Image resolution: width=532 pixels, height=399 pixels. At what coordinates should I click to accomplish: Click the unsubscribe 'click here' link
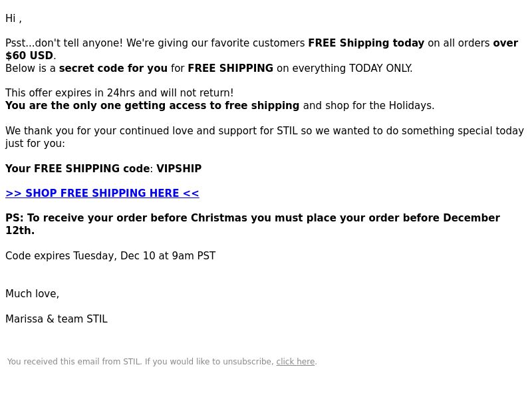pyautogui.click(x=295, y=362)
